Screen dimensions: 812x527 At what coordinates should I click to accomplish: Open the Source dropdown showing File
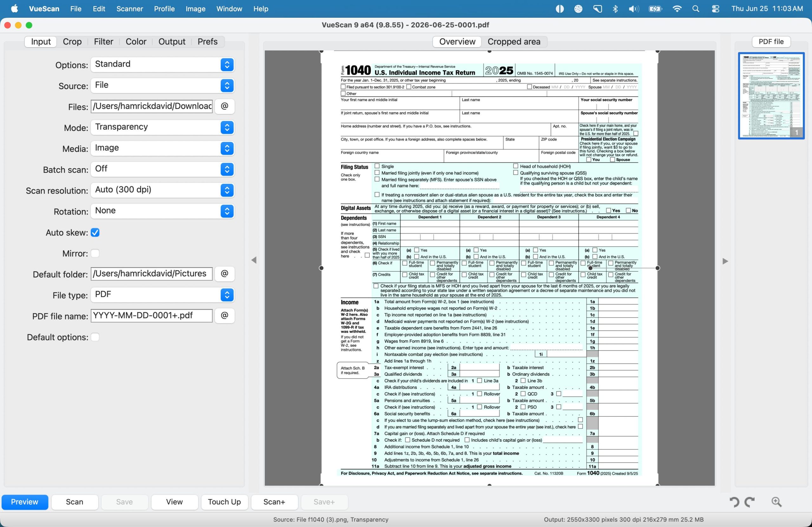click(162, 85)
